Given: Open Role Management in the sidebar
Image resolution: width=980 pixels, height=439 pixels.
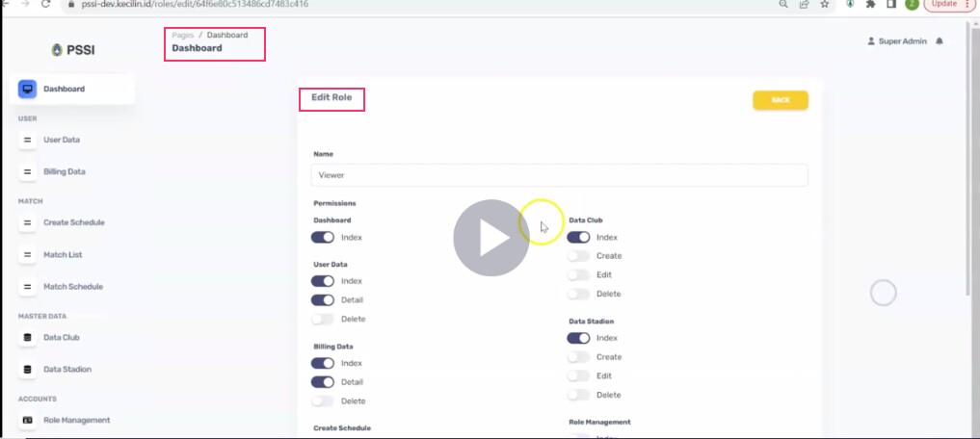Looking at the screenshot, I should [x=77, y=421].
